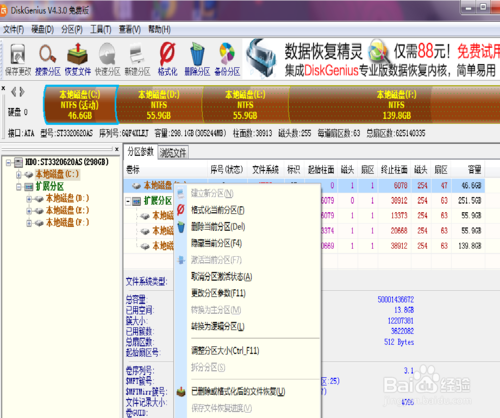This screenshot has height=418, width=500.
Task: Open the 硬盘(D) menu
Action: pos(43,30)
